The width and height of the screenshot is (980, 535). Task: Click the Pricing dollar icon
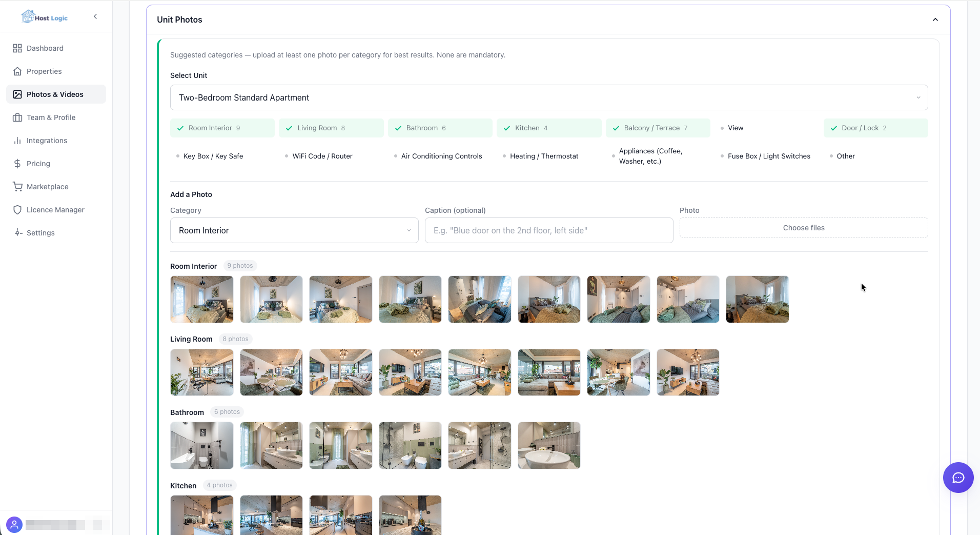coord(17,164)
